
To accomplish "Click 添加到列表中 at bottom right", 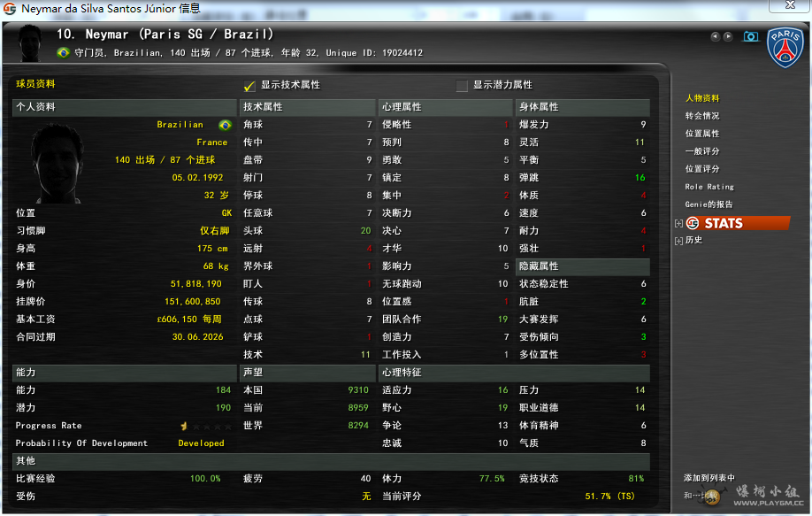I will point(709,478).
